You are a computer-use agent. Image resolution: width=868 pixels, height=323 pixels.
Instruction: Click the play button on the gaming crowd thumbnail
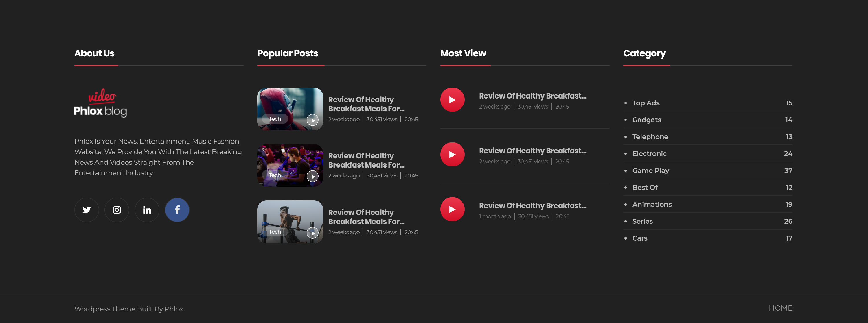click(312, 176)
